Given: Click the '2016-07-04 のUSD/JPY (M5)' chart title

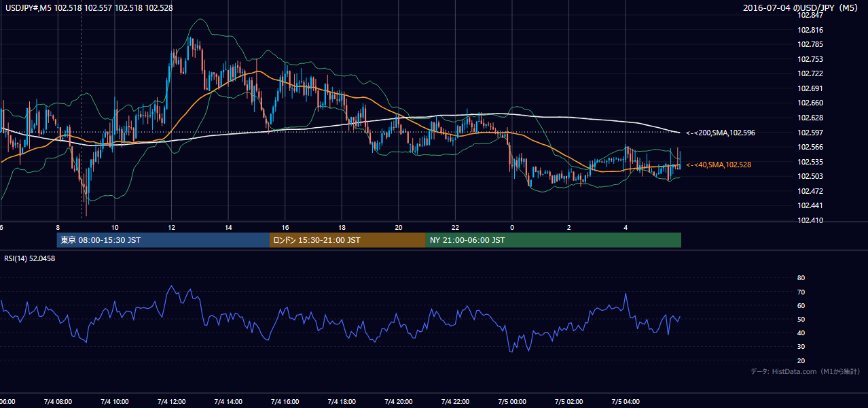Looking at the screenshot, I should point(802,8).
